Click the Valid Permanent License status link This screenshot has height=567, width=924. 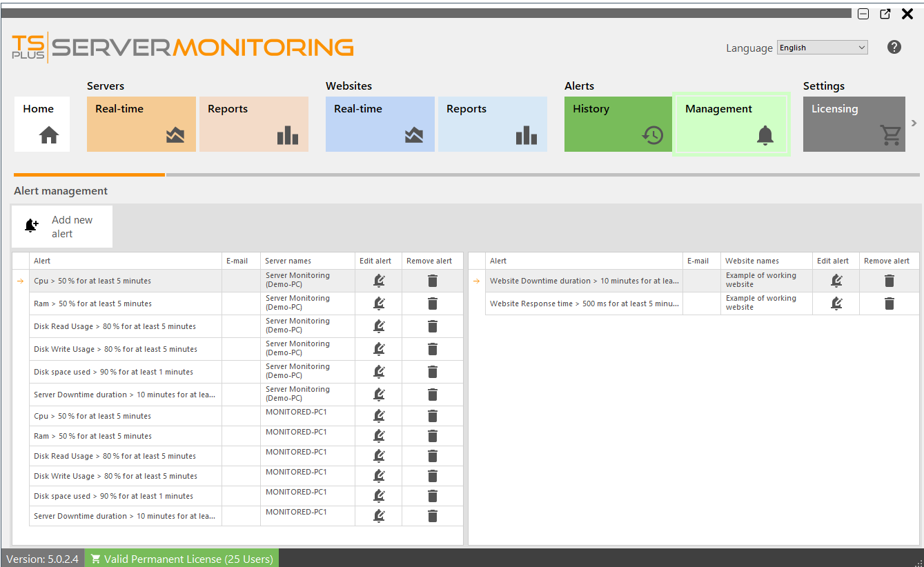pyautogui.click(x=181, y=559)
